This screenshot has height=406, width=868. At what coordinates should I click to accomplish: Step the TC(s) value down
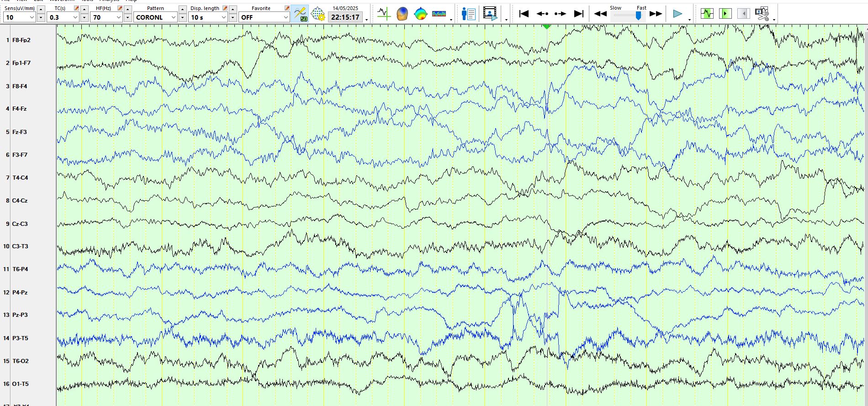pyautogui.click(x=84, y=18)
